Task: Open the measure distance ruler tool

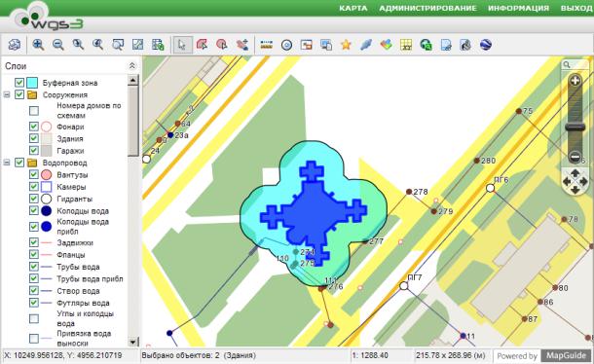Action: tap(267, 45)
